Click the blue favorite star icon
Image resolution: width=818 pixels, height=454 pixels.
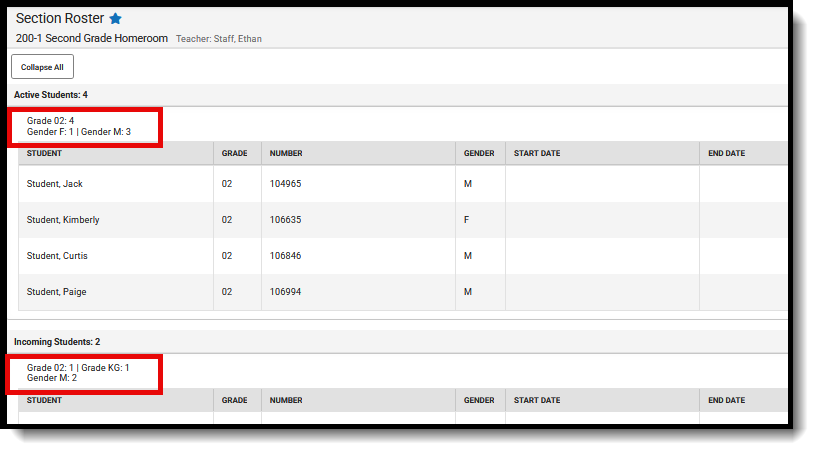(115, 19)
